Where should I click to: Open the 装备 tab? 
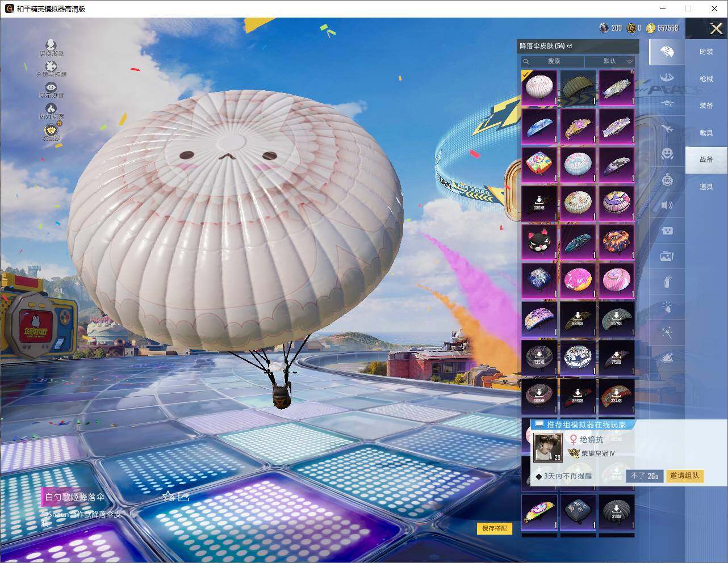tap(706, 106)
